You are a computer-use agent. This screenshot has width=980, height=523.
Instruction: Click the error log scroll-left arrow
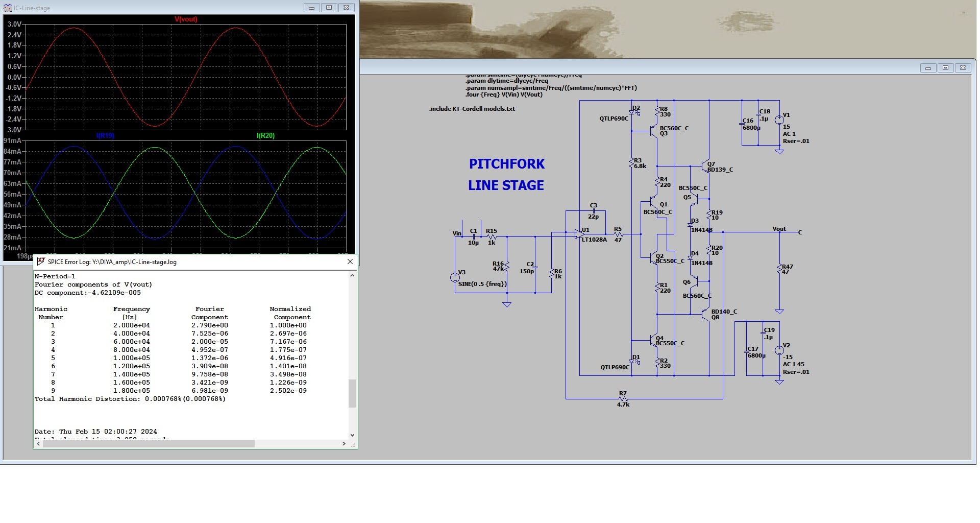38,444
